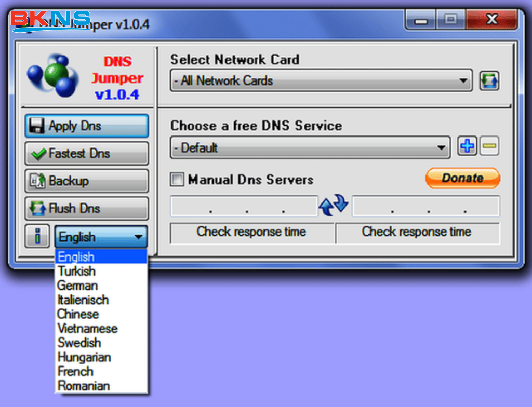Click the refresh network cards icon
The image size is (532, 407).
pyautogui.click(x=489, y=80)
